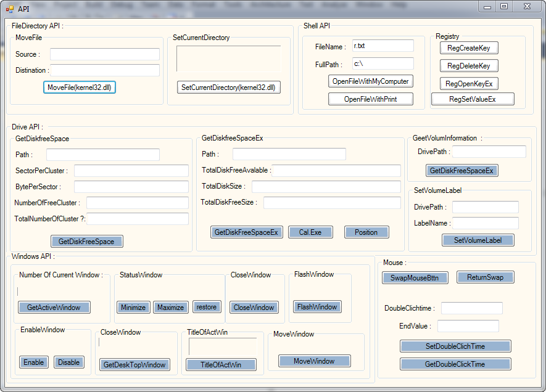Click the restore button in StatusWindow

(x=207, y=307)
